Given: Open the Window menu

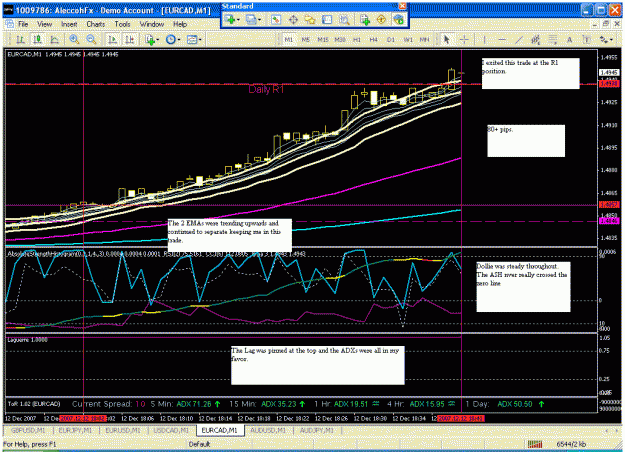Looking at the screenshot, I should [x=152, y=24].
